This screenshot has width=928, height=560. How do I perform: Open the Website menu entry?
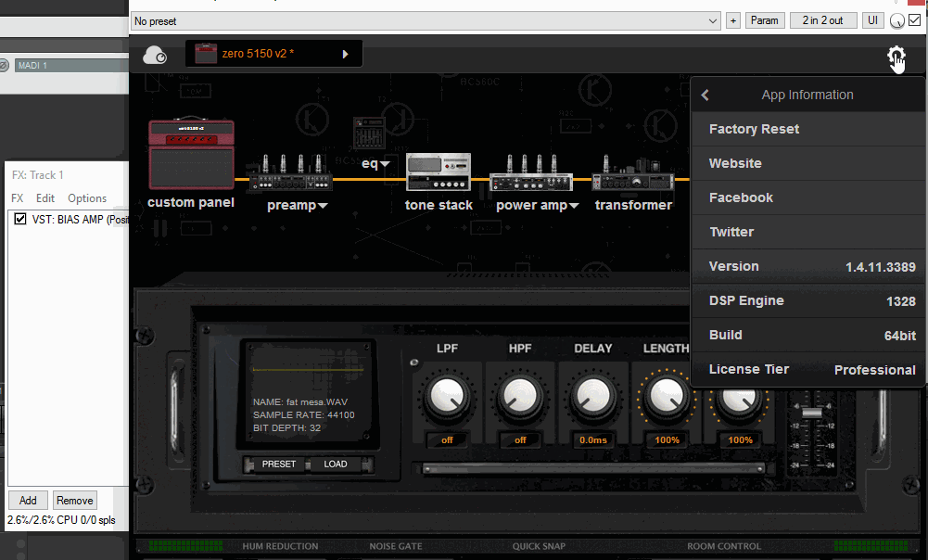[x=807, y=163]
